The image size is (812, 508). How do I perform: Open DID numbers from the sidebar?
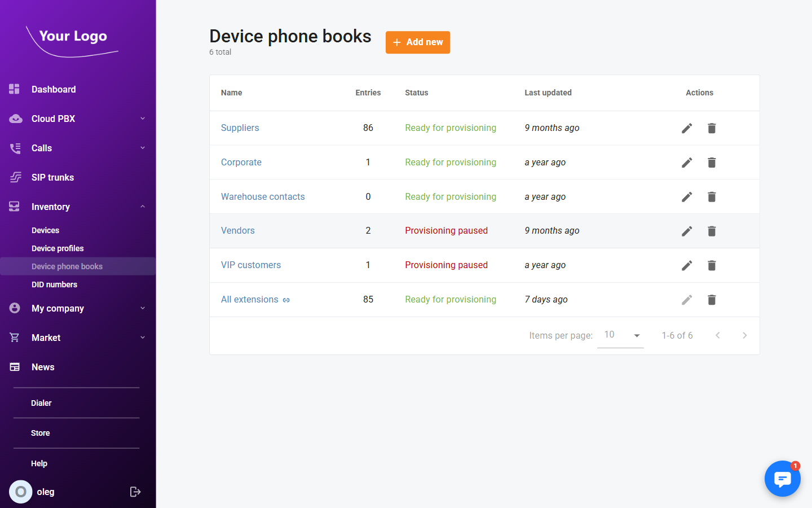click(54, 284)
